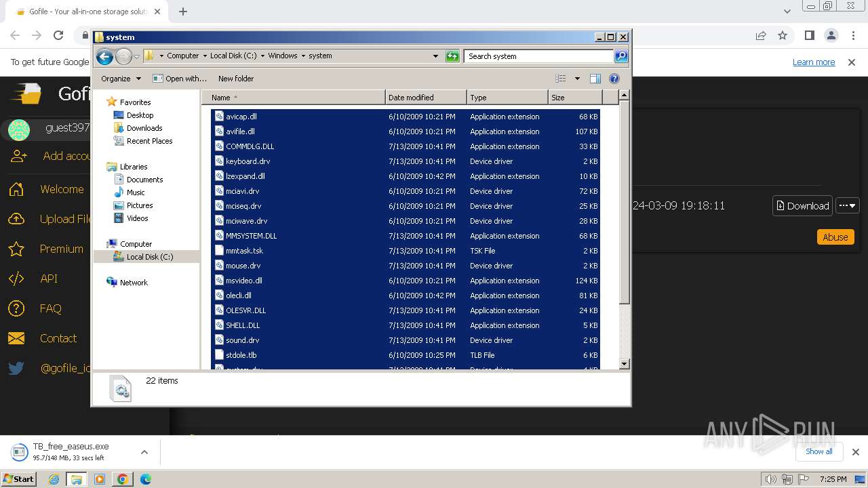Open Recent Places in Favorites
The width and height of the screenshot is (868, 488).
(x=149, y=141)
